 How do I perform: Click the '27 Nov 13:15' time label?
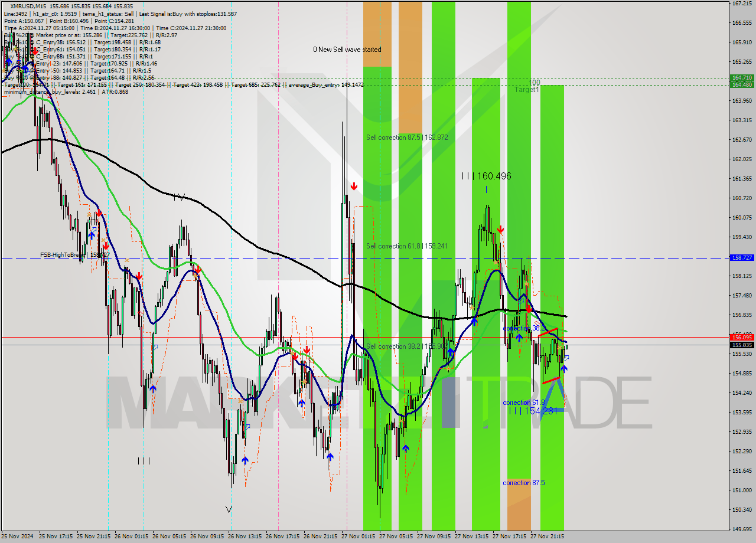point(472,537)
